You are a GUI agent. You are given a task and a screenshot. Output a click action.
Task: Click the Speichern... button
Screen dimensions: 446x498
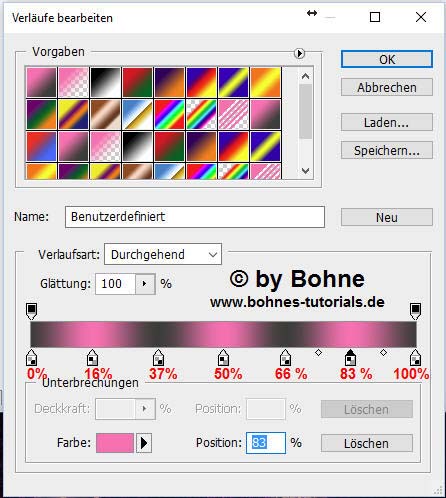[x=387, y=150]
